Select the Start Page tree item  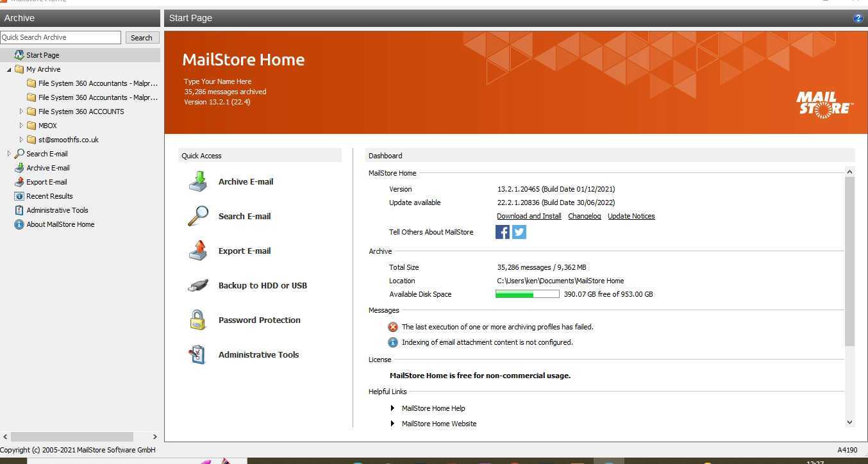(42, 54)
